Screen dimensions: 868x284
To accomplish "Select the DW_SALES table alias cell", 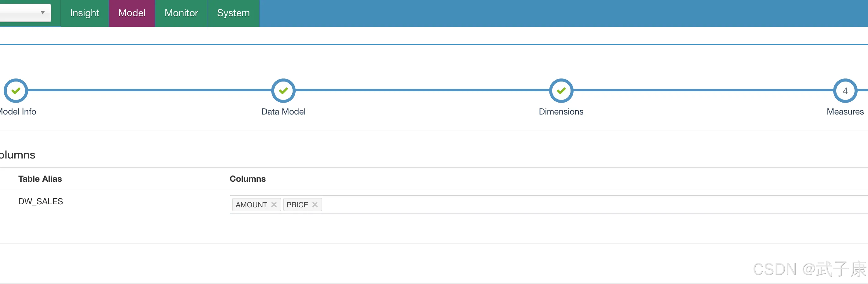I will point(40,202).
